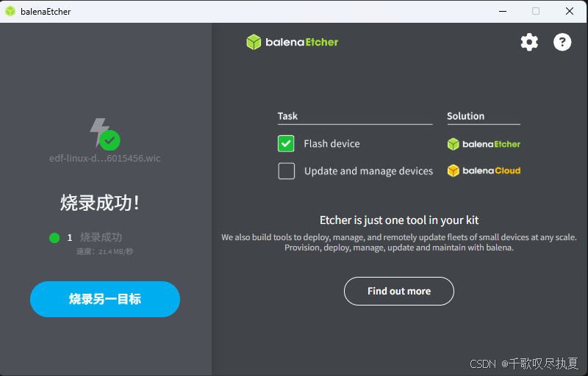Click the Update and manage devices label
Image resolution: width=588 pixels, height=376 pixels.
click(368, 171)
